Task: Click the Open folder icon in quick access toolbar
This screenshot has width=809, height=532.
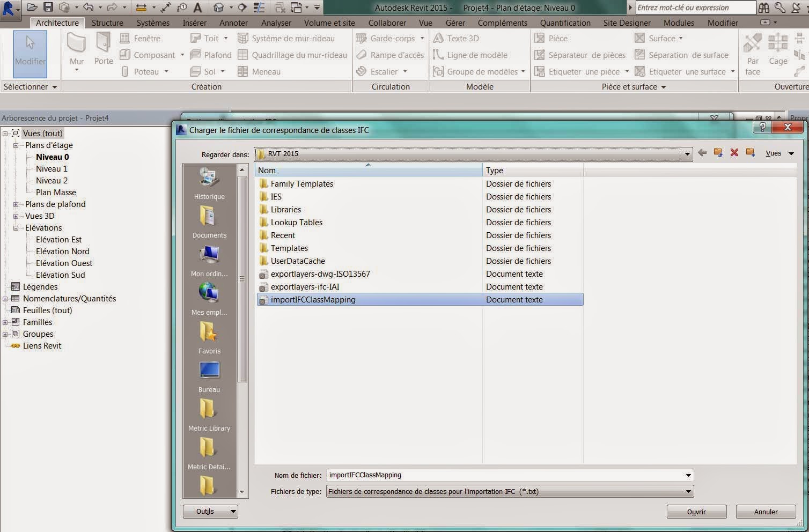Action: (x=32, y=8)
